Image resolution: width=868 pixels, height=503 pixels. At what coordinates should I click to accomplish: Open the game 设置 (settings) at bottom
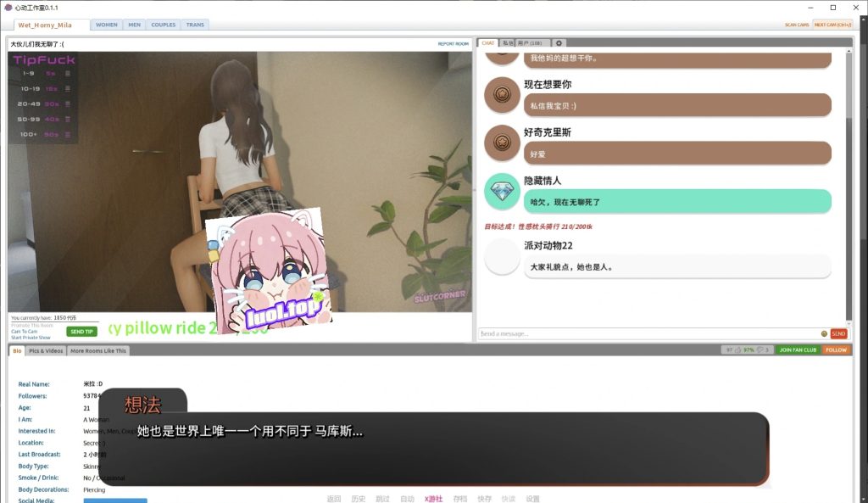point(532,499)
